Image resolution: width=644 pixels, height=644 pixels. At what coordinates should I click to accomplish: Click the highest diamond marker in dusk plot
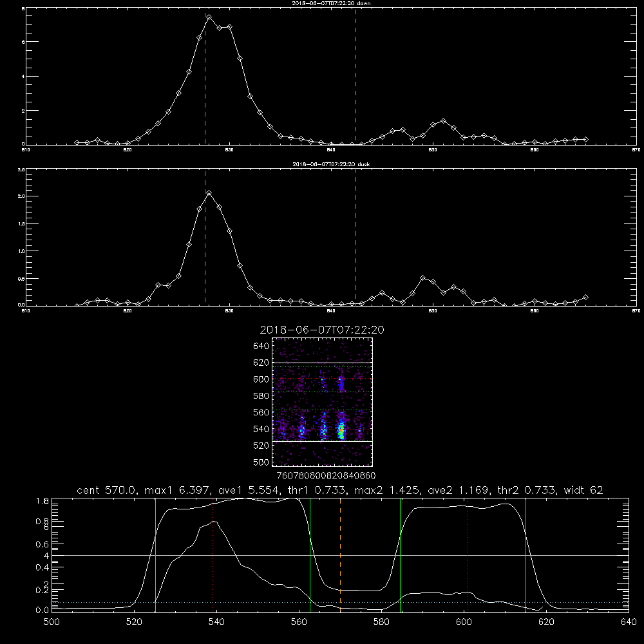coord(209,193)
